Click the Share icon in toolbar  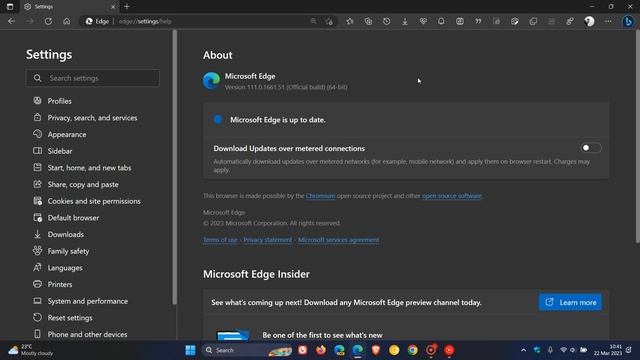(570, 21)
